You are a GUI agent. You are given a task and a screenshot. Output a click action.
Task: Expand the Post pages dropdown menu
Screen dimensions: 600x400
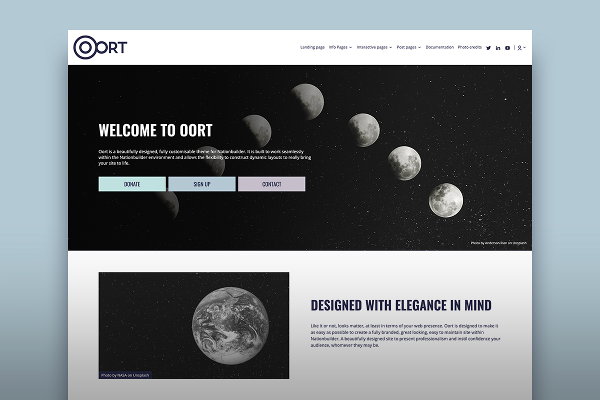tap(409, 47)
